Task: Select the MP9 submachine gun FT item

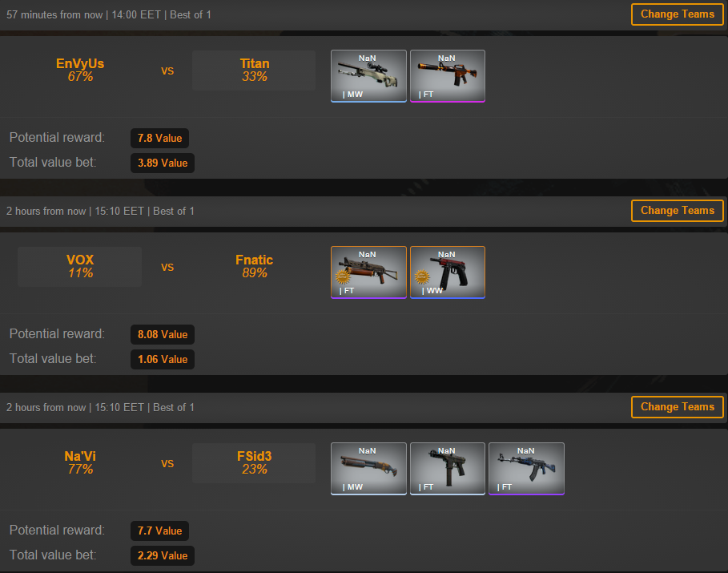Action: point(448,469)
